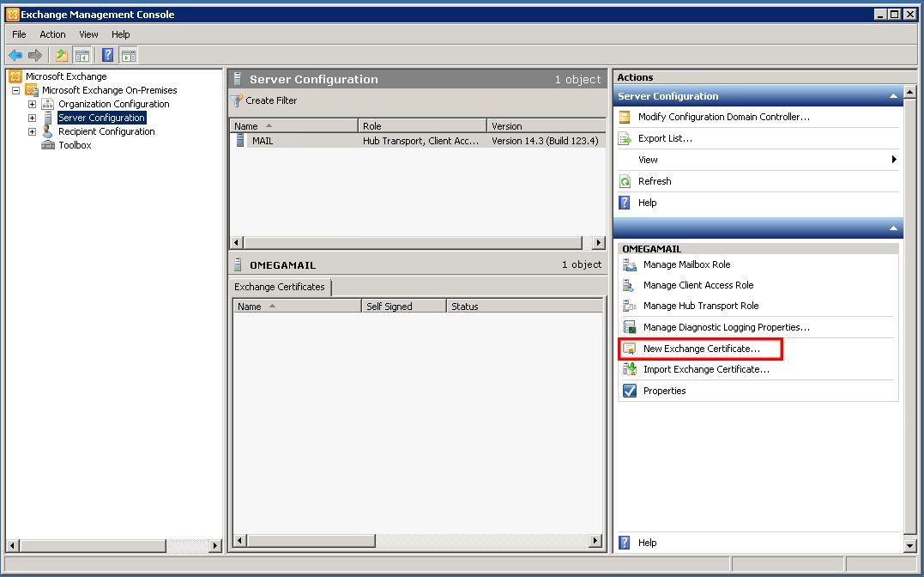The image size is (924, 577).
Task: Click the New Exchange Certificate icon
Action: tap(630, 349)
